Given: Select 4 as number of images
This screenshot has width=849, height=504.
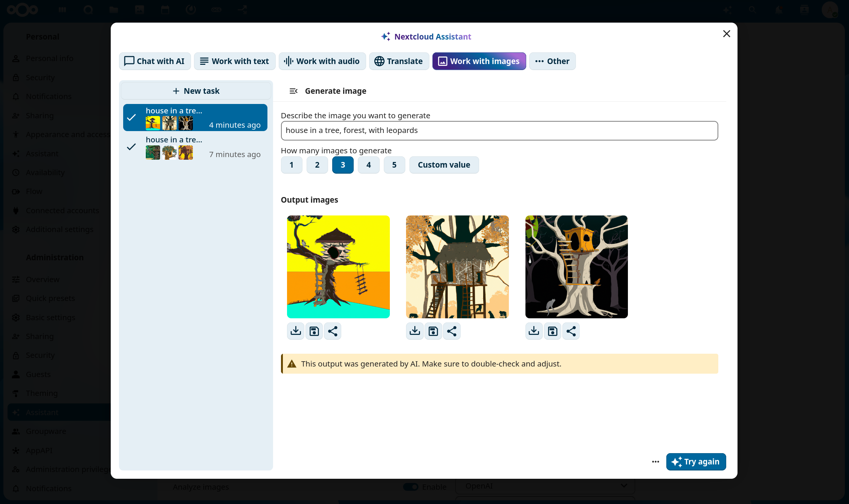Looking at the screenshot, I should click(368, 165).
